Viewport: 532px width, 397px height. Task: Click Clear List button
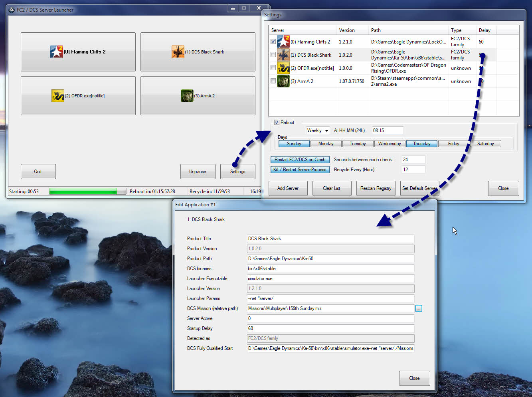click(332, 188)
